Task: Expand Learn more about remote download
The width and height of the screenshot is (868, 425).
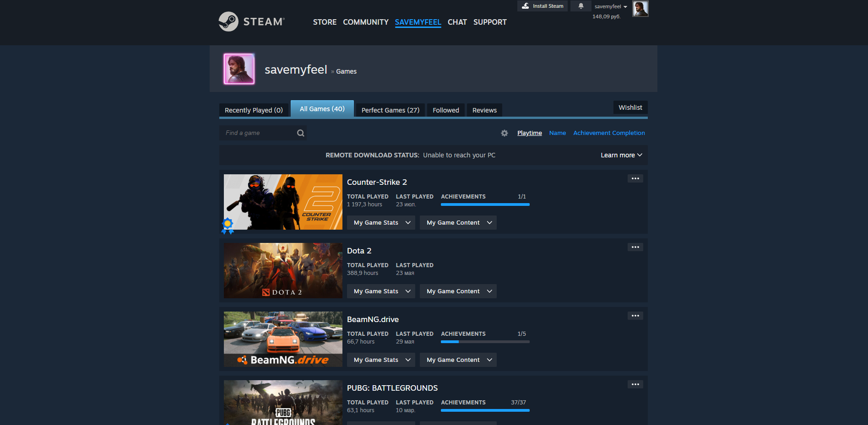Action: coord(621,155)
